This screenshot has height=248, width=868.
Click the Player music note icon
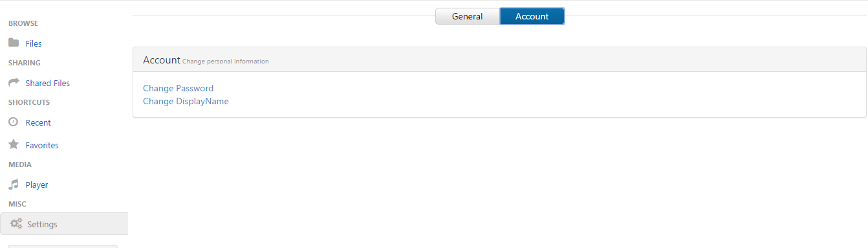coord(13,184)
